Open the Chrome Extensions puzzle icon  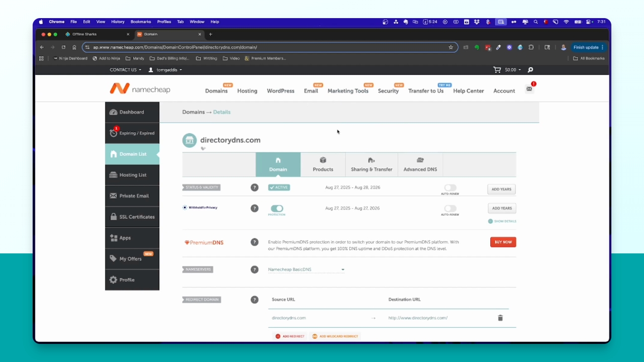pyautogui.click(x=531, y=47)
